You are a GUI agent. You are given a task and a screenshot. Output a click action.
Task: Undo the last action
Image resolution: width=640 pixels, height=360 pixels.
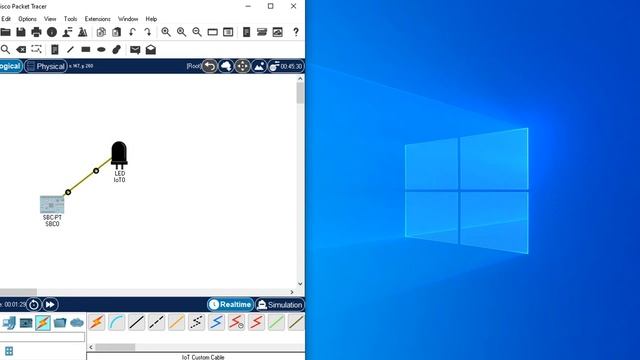[132, 32]
